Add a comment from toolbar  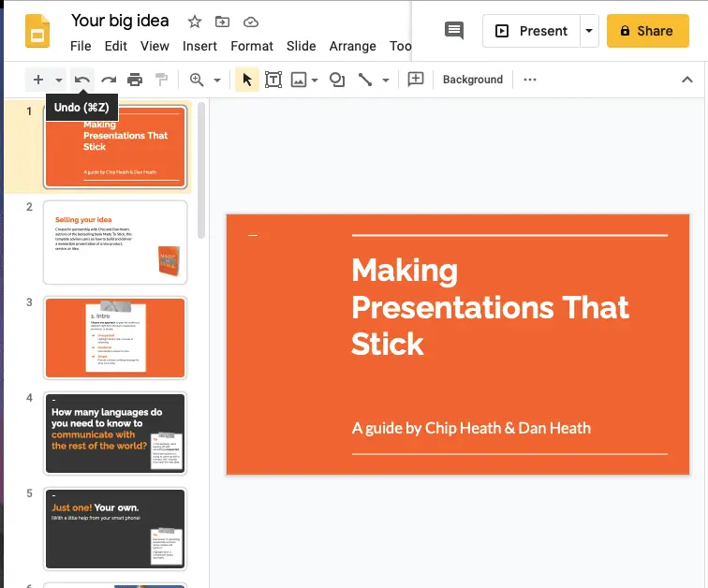[x=416, y=80]
